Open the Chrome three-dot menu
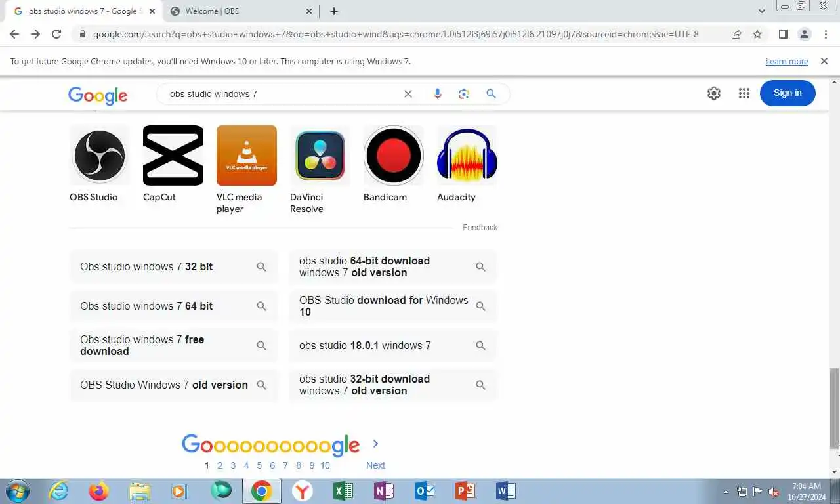840x504 pixels. 826,34
